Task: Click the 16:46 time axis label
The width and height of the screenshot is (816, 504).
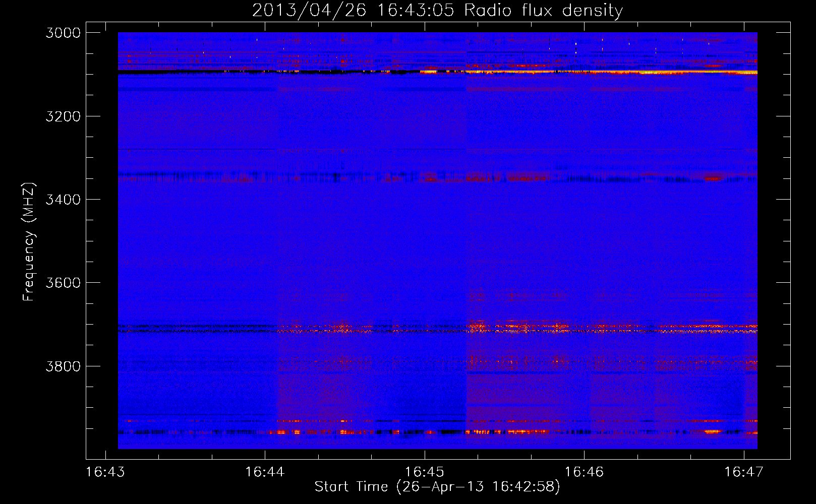Action: tap(584, 472)
